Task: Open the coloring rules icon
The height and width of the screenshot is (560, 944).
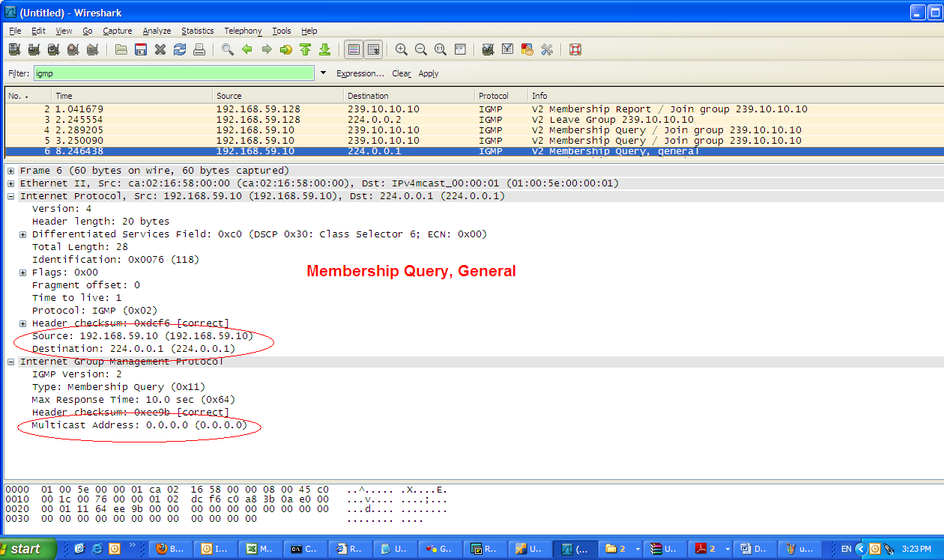Action: [x=527, y=49]
